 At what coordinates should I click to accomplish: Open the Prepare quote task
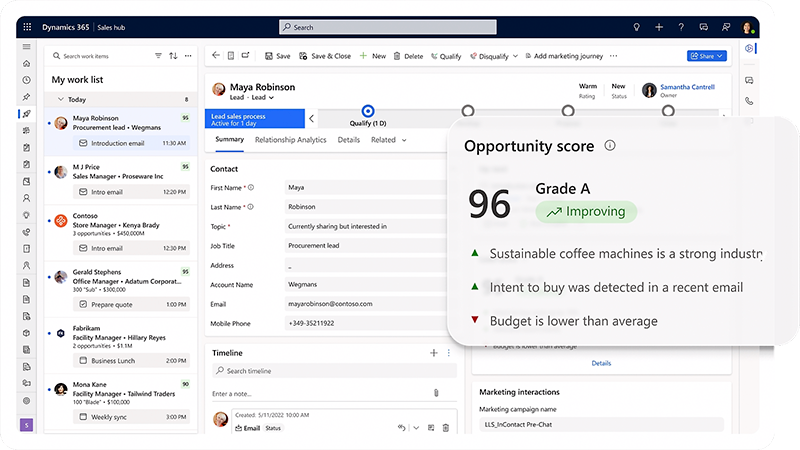pos(131,305)
